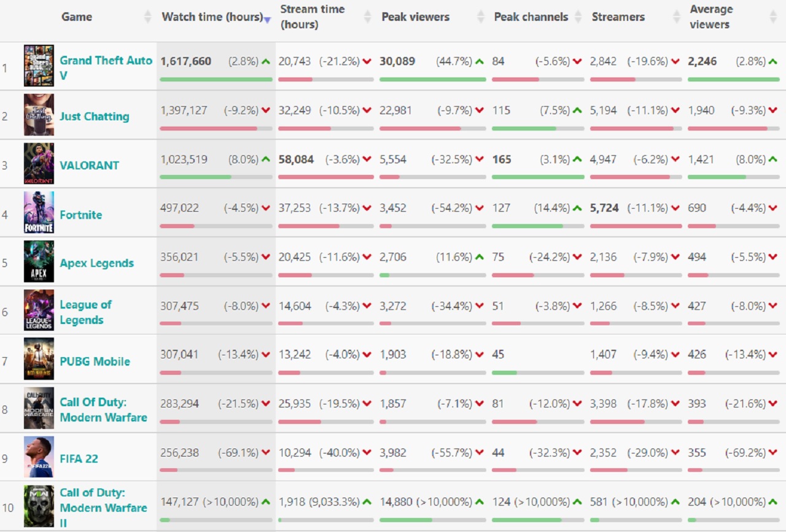The height and width of the screenshot is (532, 786).
Task: Click Apex Legends peak viewers up arrow
Action: pos(480,257)
